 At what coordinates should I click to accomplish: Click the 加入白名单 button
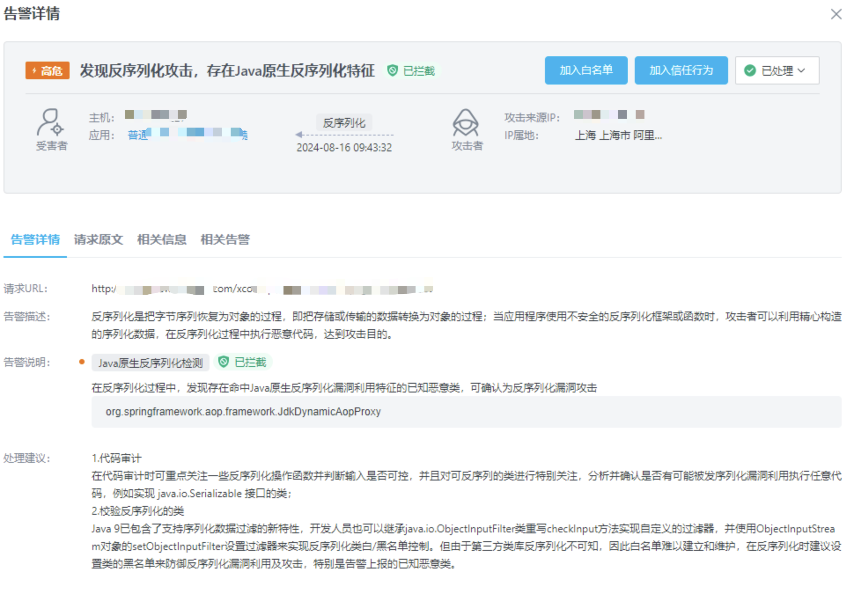tap(586, 70)
